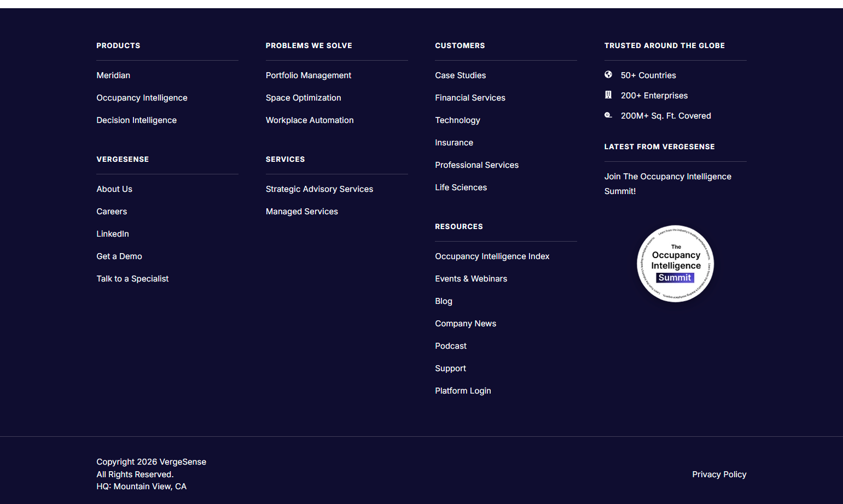Open the Occupancy Intelligence Summit badge
The image size is (843, 504).
(x=675, y=264)
